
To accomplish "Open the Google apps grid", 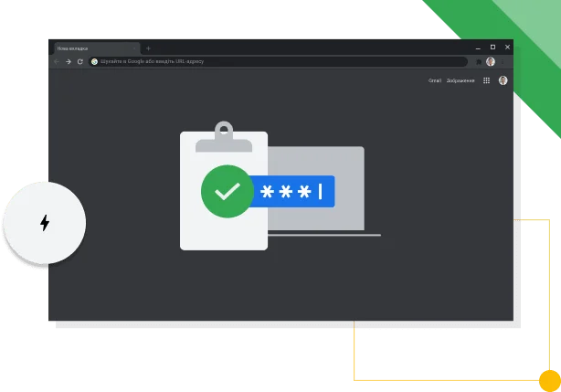I will tap(486, 80).
